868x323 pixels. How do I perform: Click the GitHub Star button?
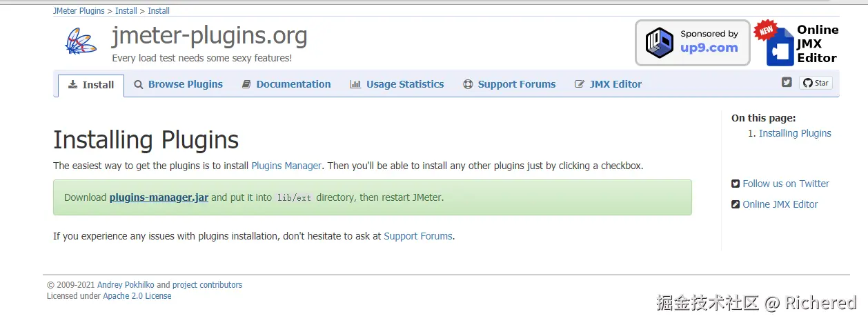pyautogui.click(x=816, y=83)
